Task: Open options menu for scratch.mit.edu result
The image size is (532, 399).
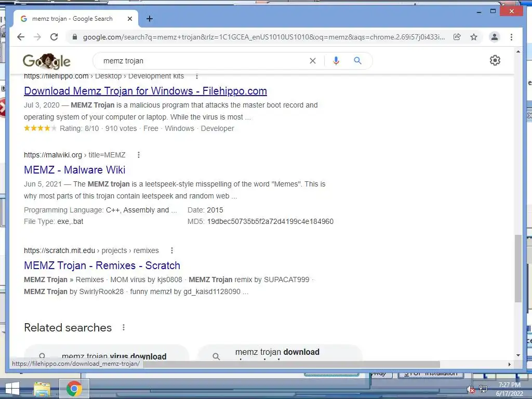Action: click(x=172, y=250)
